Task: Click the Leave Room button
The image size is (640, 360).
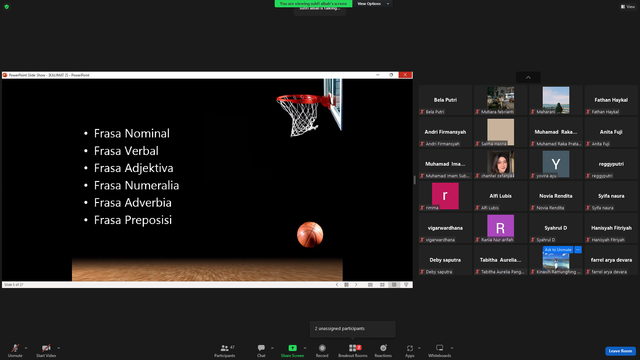Action: click(x=620, y=351)
